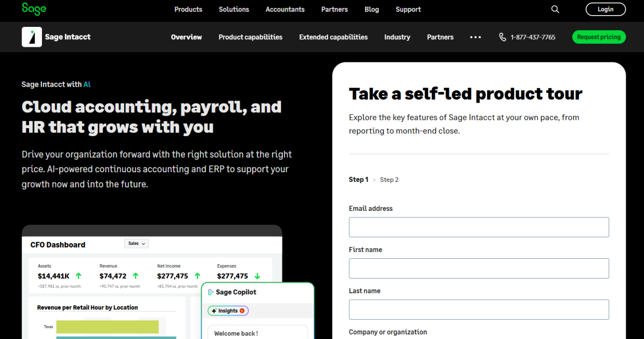Click the Step 1 label

tap(359, 180)
